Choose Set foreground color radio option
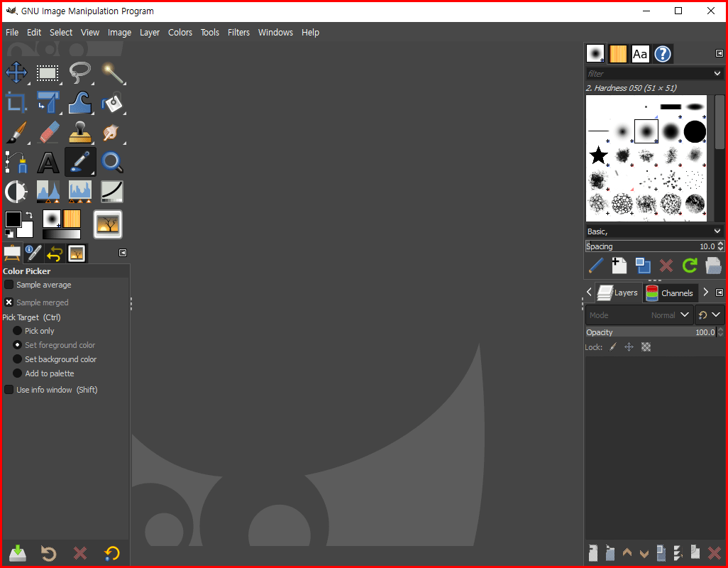728x568 pixels. coord(17,345)
